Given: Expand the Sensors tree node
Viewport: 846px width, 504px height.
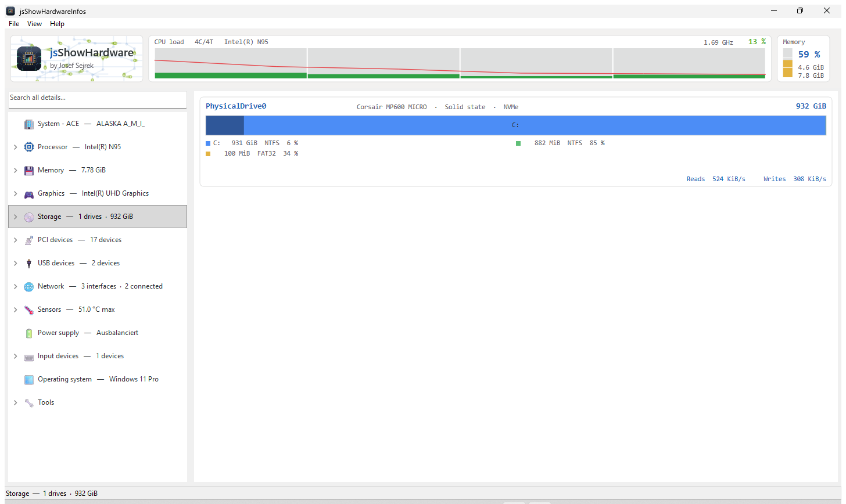Looking at the screenshot, I should [16, 309].
